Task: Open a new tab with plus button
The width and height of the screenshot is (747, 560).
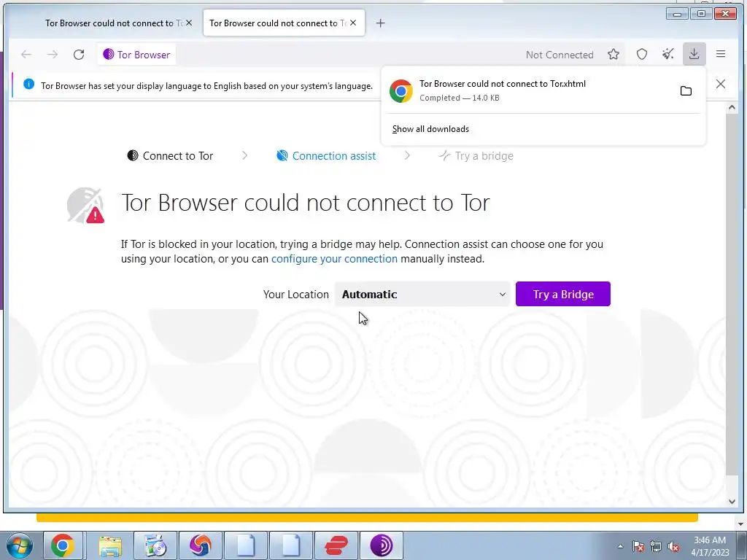Action: coord(380,23)
